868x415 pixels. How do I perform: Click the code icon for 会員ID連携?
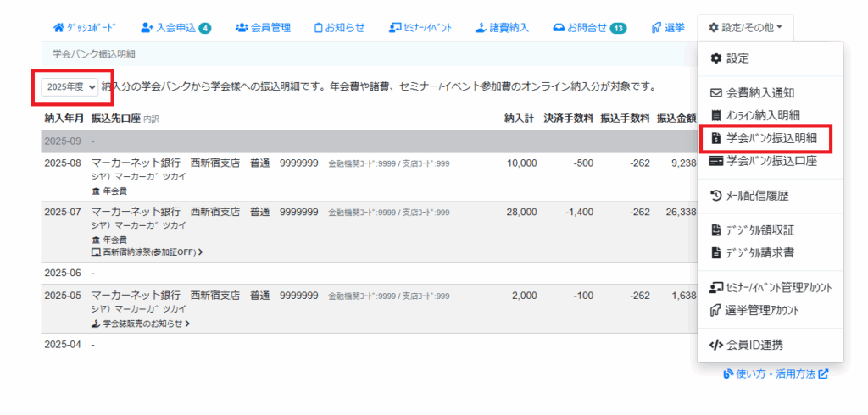click(715, 345)
